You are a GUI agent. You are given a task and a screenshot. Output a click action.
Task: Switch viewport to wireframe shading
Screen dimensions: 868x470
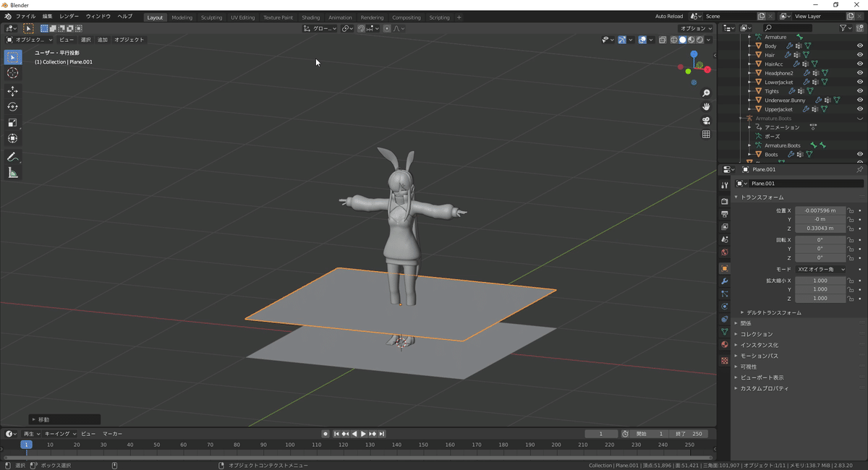[674, 40]
